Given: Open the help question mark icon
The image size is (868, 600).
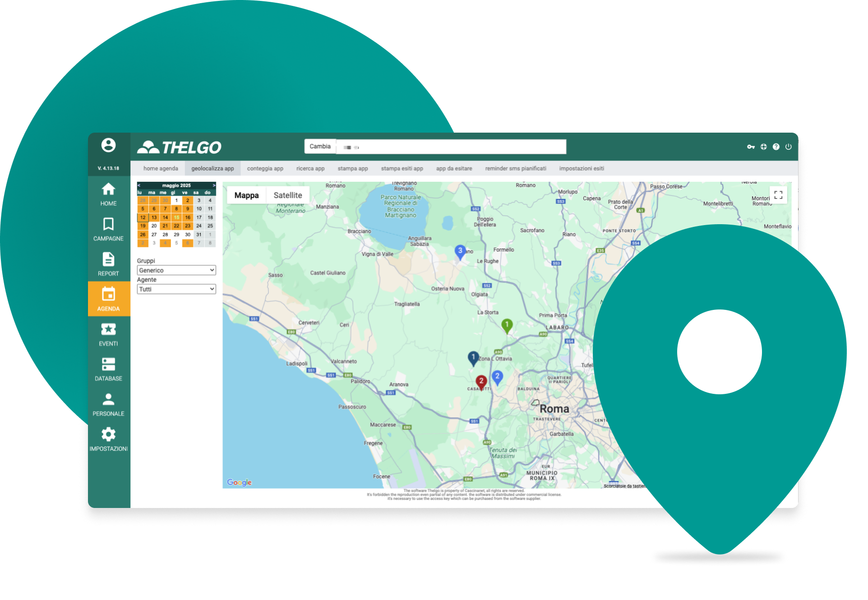Looking at the screenshot, I should click(x=776, y=147).
